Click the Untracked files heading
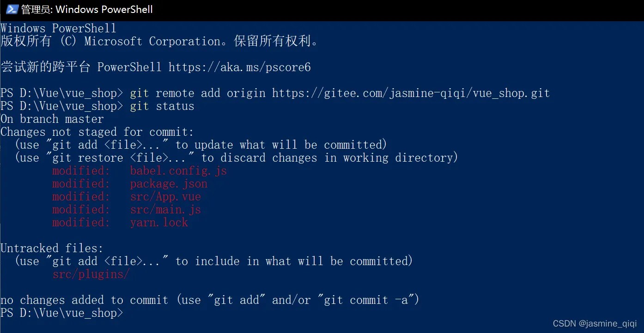The height and width of the screenshot is (333, 644). click(x=52, y=248)
